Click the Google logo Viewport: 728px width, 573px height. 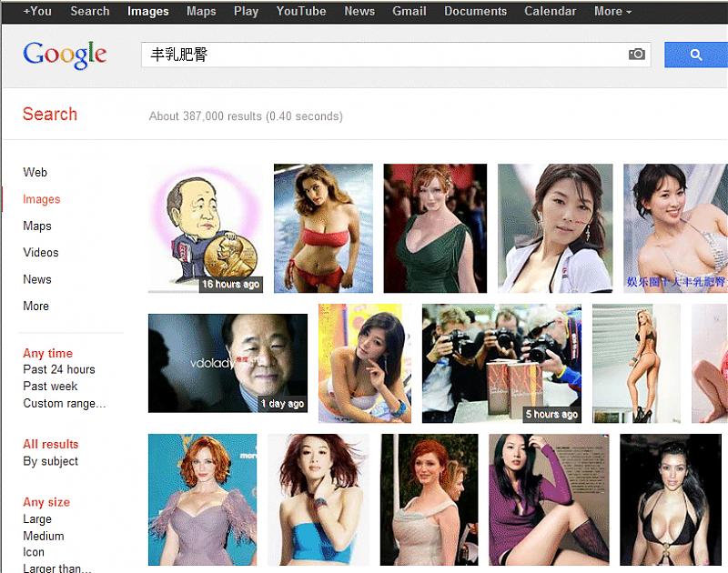(65, 55)
